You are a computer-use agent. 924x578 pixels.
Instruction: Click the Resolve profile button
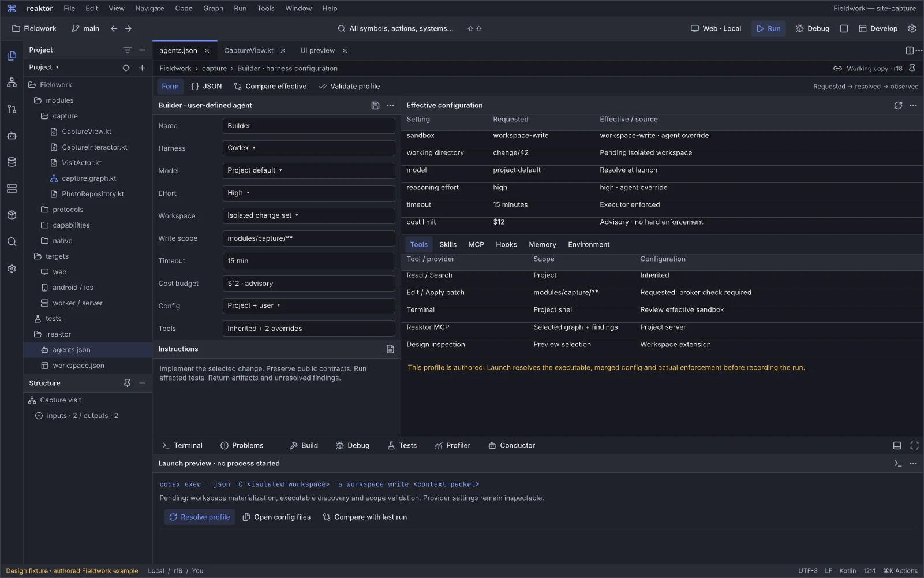[200, 517]
